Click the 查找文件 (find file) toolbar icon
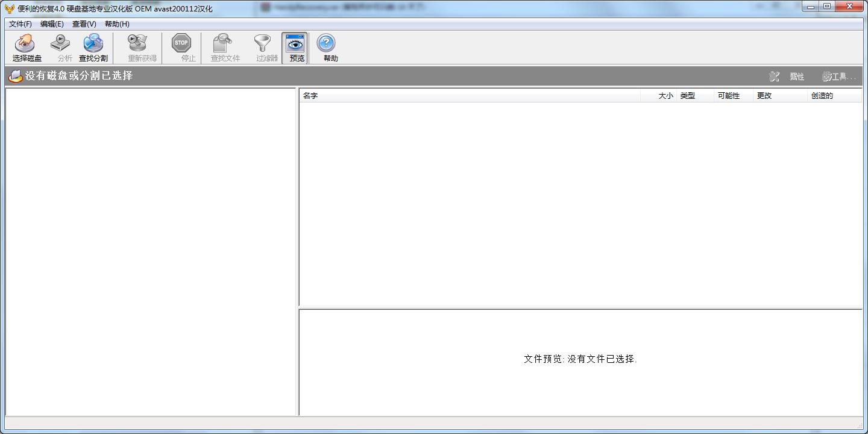The width and height of the screenshot is (868, 434). point(222,43)
